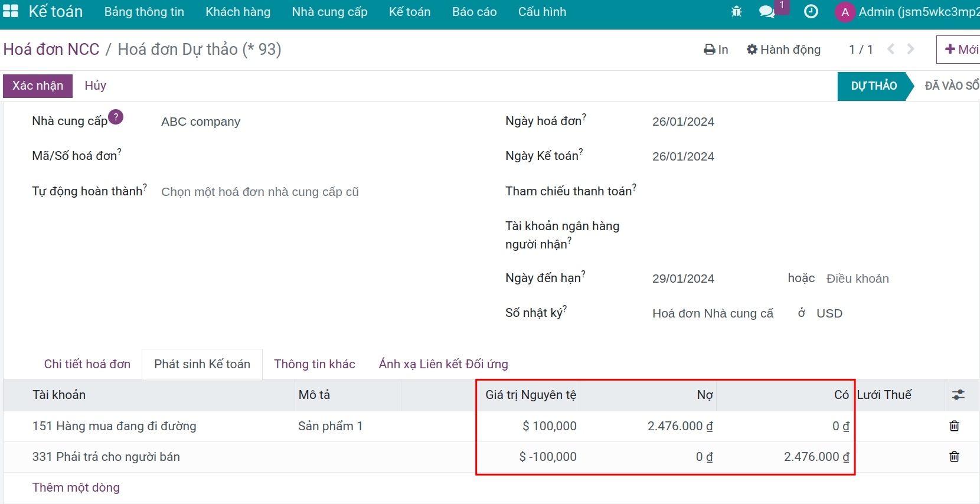Image resolution: width=980 pixels, height=504 pixels.
Task: Click the $ 100,000 currency amount cell
Action: (x=549, y=426)
